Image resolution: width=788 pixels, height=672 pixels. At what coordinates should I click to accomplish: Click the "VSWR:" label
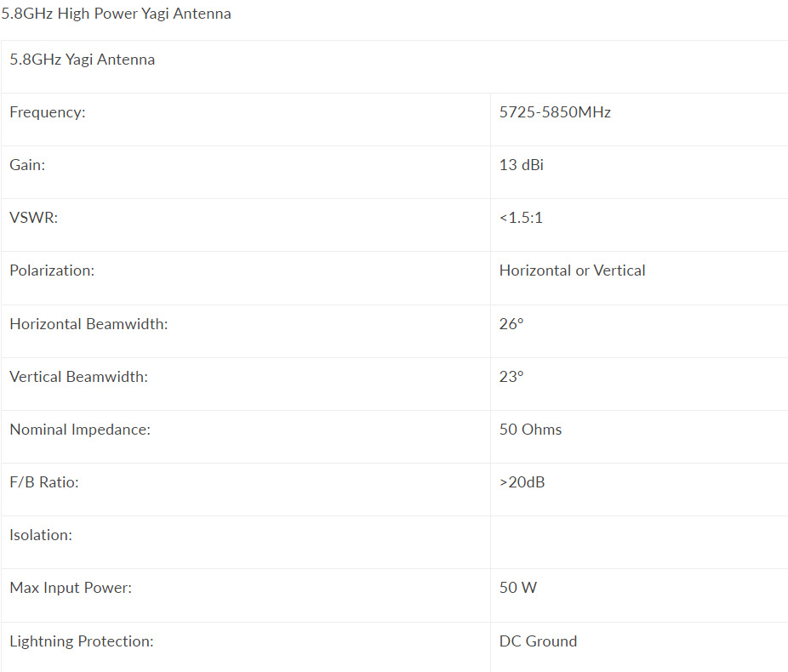click(33, 218)
